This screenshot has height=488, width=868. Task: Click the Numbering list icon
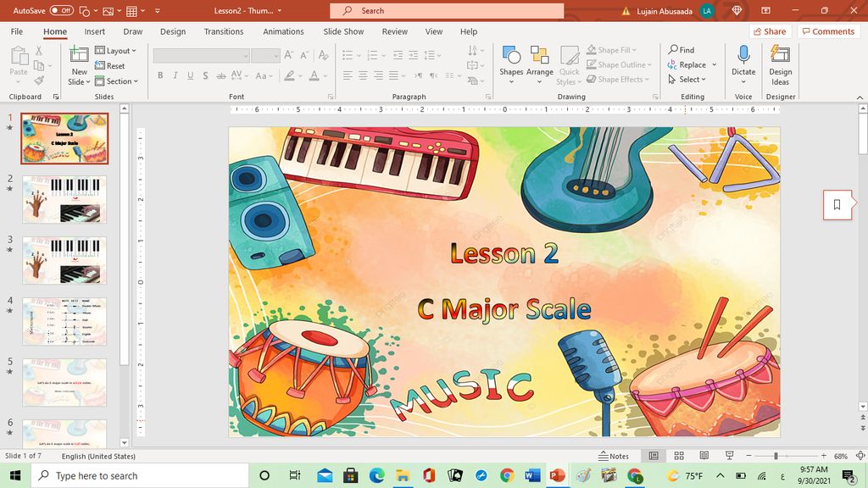tap(372, 55)
